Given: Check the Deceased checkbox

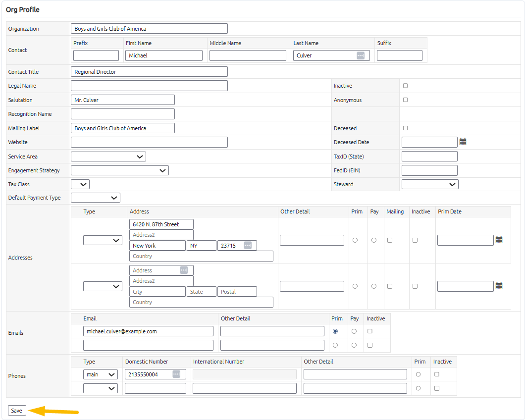Looking at the screenshot, I should (406, 128).
